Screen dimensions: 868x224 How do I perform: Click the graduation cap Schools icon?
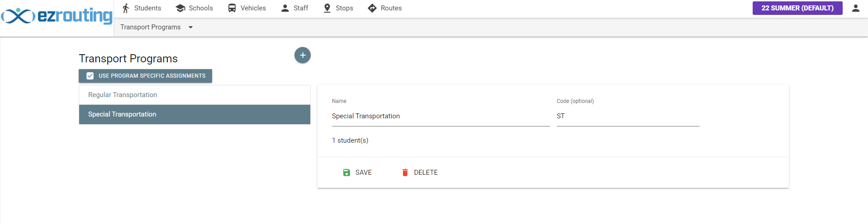[180, 8]
